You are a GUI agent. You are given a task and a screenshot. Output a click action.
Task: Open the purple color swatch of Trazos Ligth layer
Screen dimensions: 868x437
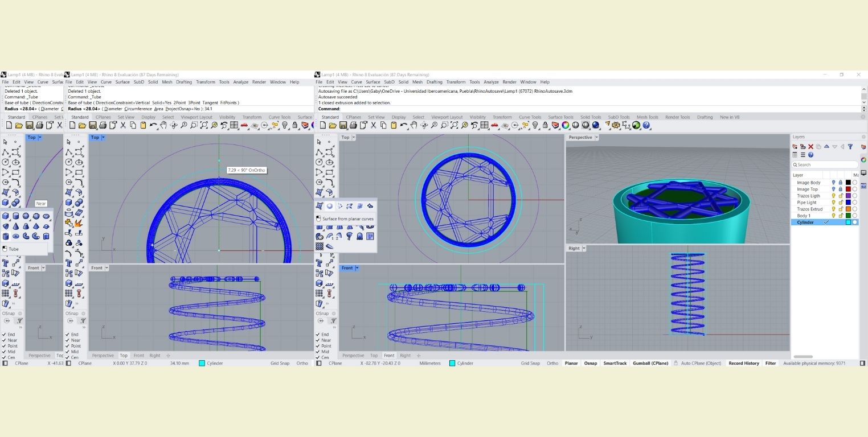(x=848, y=196)
